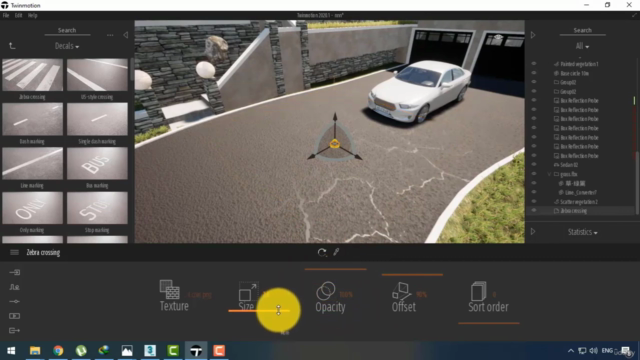
Task: Open the All filter dropdown
Action: [582, 46]
